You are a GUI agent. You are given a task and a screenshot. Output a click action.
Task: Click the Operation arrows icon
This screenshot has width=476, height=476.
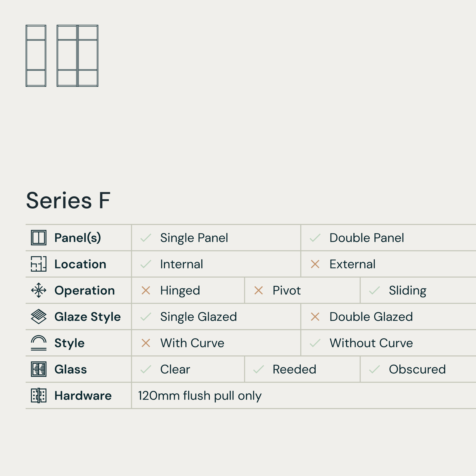[x=39, y=290]
